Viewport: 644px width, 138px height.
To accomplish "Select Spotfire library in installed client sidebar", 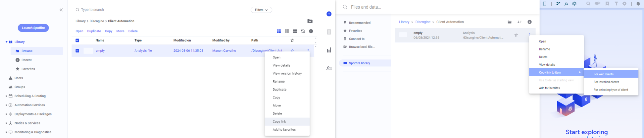I will (365, 63).
